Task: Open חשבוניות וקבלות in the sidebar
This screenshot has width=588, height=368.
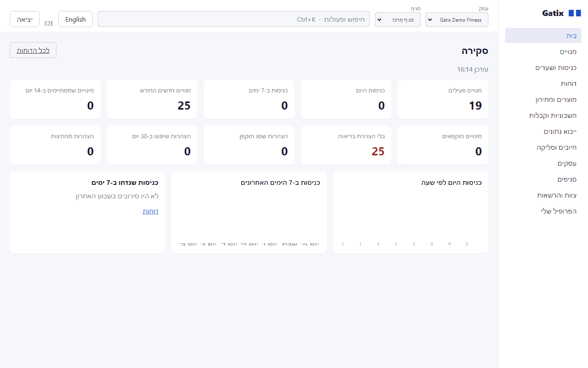Action: (543, 115)
